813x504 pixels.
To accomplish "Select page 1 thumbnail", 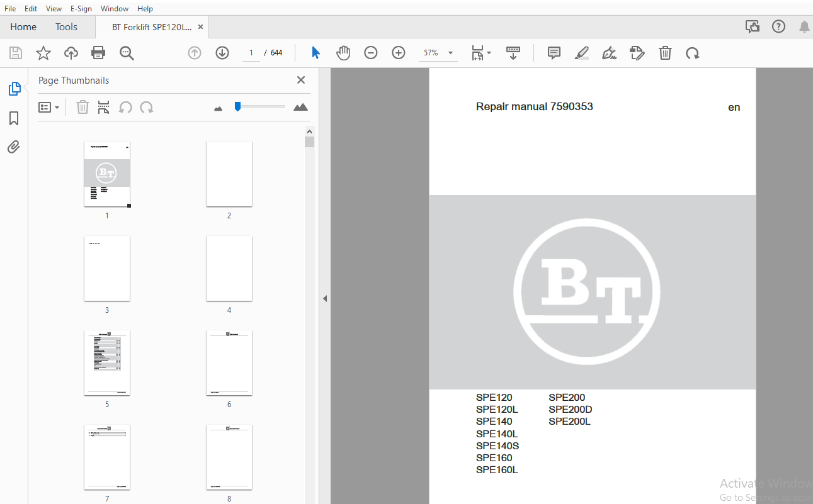I will (107, 174).
